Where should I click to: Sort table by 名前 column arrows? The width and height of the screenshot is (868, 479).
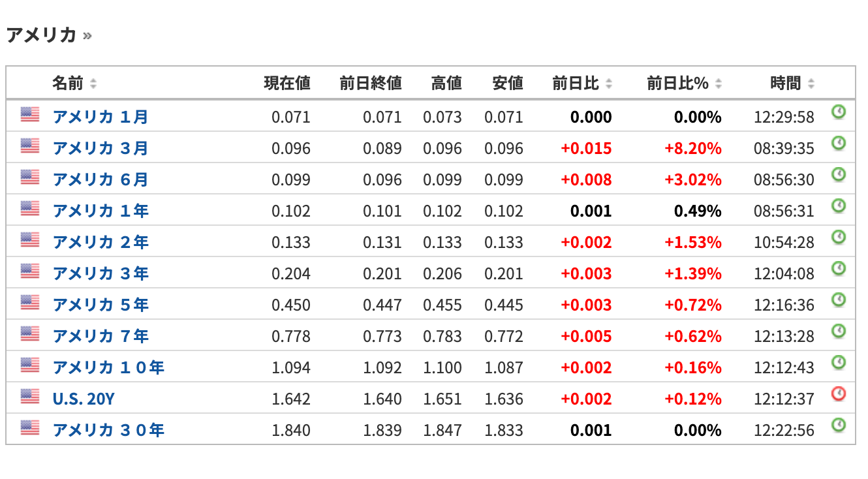[x=93, y=84]
